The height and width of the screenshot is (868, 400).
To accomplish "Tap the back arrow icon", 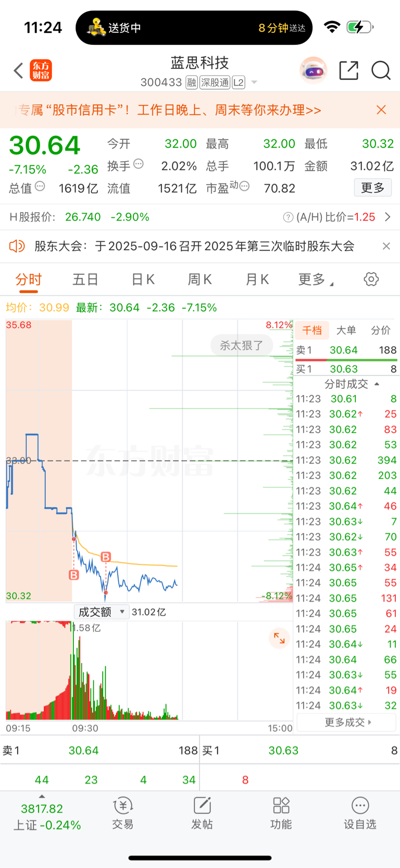I will 19,71.
